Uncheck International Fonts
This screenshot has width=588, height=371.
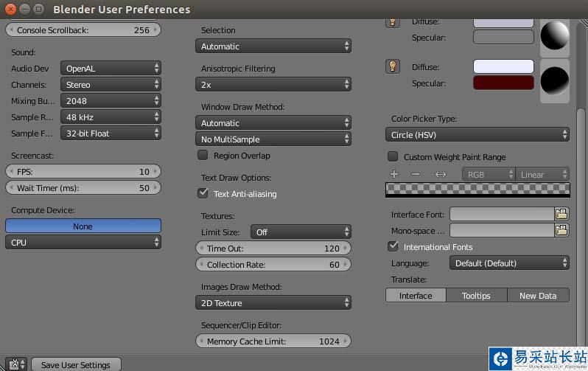(x=393, y=246)
